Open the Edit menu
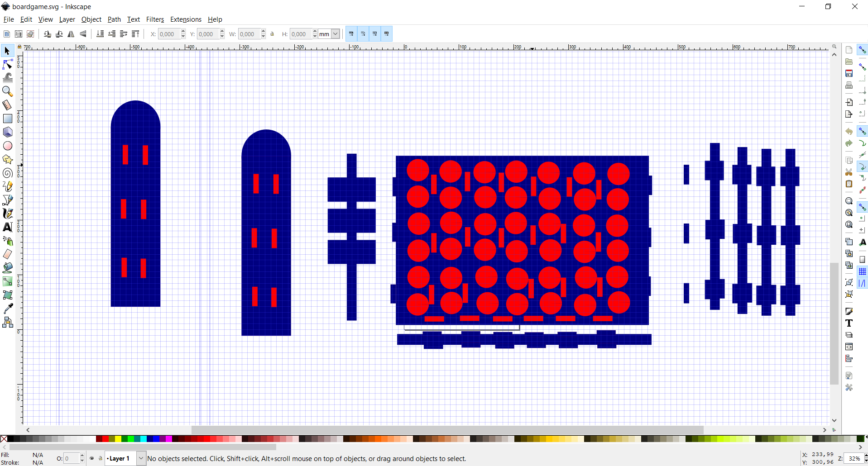868x466 pixels. [x=26, y=19]
